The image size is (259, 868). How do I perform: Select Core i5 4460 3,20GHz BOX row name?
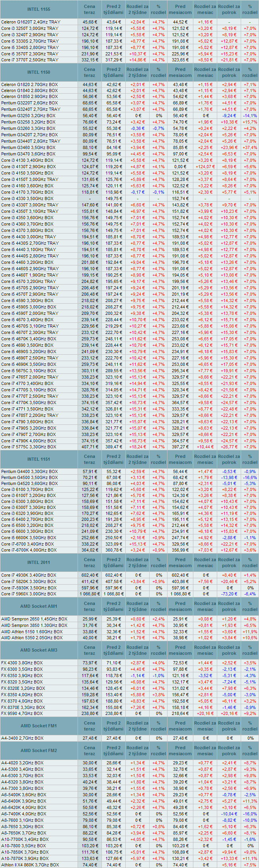pos(27,262)
